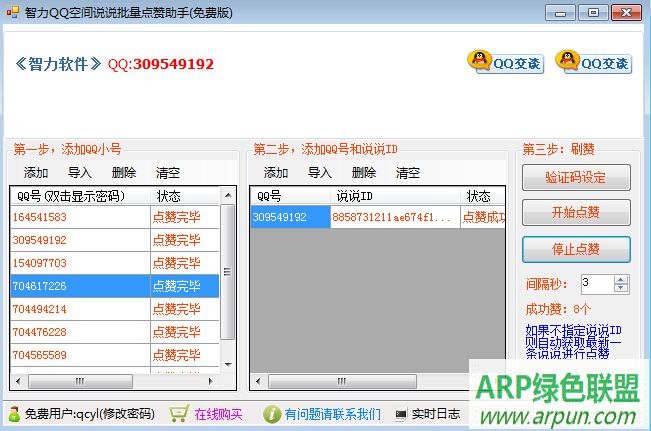The height and width of the screenshot is (431, 651).
Task: Click the 间隔秒 number input field
Action: (x=597, y=284)
